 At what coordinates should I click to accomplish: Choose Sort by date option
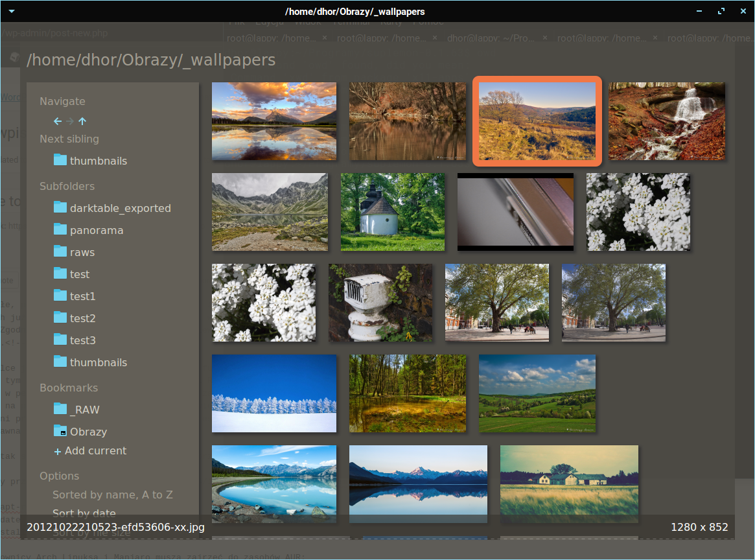(x=84, y=513)
